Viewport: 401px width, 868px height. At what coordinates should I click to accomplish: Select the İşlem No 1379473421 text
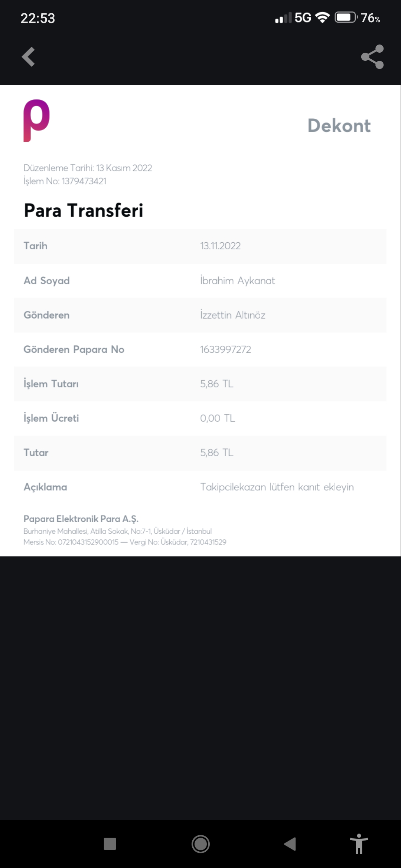tap(65, 181)
